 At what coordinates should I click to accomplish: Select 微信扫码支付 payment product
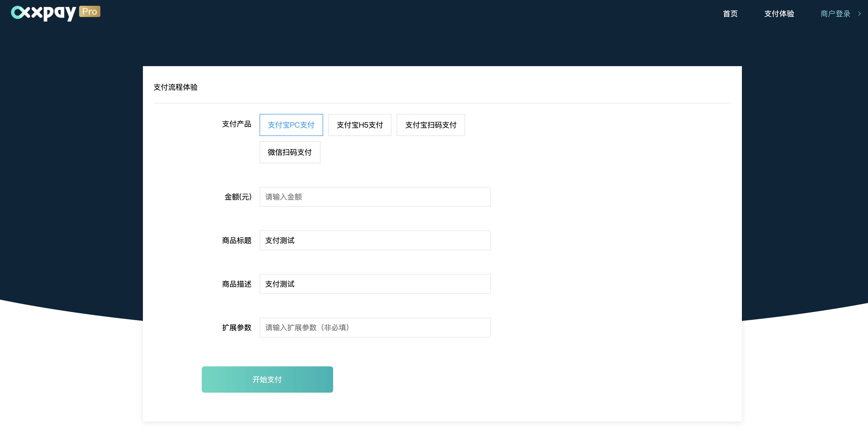290,152
